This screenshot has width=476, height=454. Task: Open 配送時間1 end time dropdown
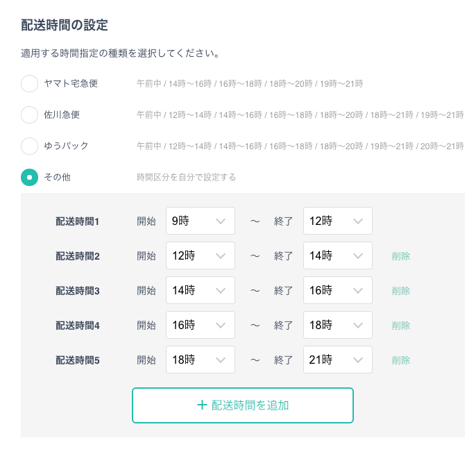tap(337, 221)
